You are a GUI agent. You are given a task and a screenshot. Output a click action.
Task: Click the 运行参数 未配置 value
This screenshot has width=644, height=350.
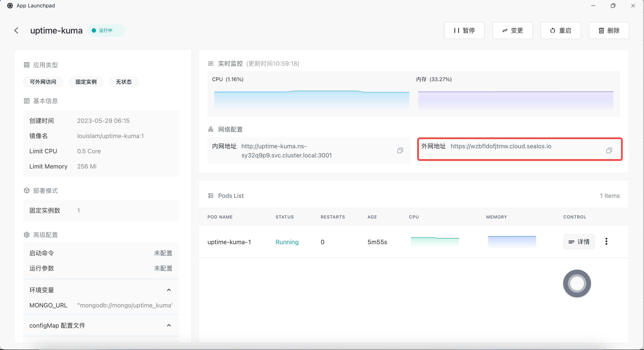pos(163,268)
